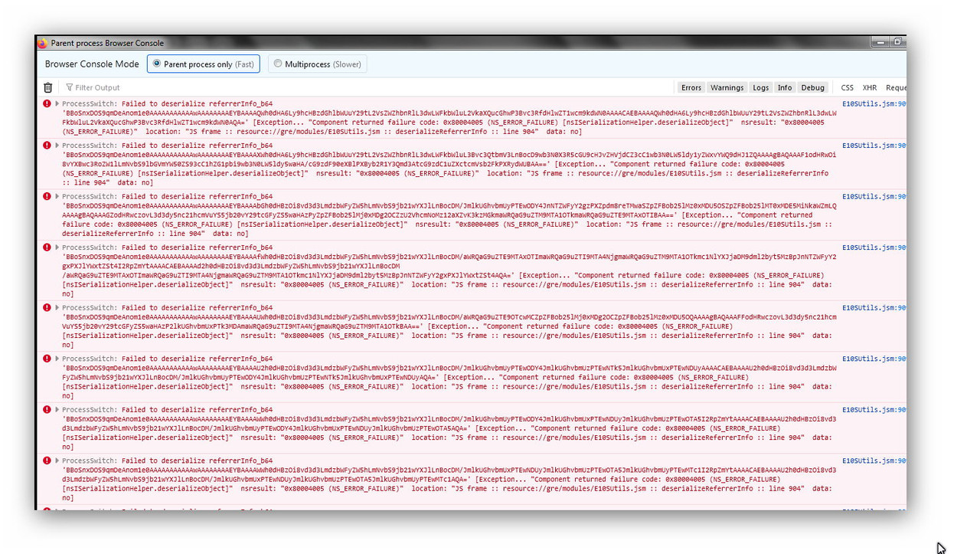Expand the error message ending ZSt4AQA=
The image size is (980, 554).
[x=57, y=248]
